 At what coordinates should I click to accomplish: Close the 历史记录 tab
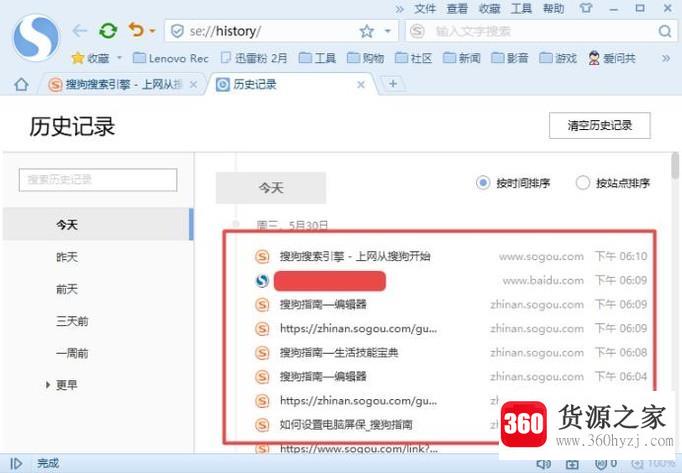(361, 84)
